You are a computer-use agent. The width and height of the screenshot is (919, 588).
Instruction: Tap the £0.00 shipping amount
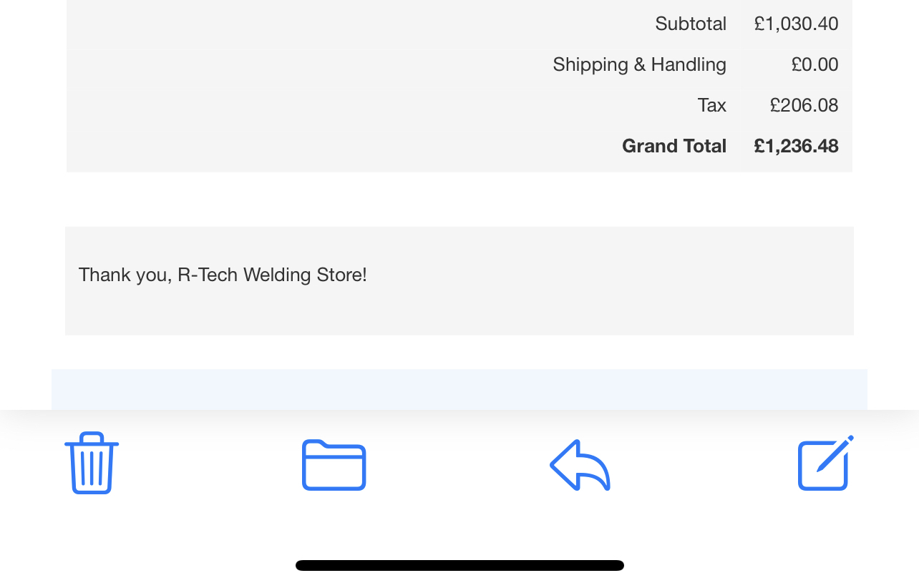tap(815, 64)
